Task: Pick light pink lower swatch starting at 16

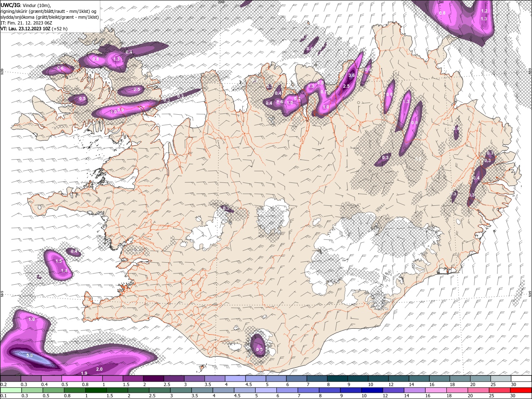Action: pos(436,390)
